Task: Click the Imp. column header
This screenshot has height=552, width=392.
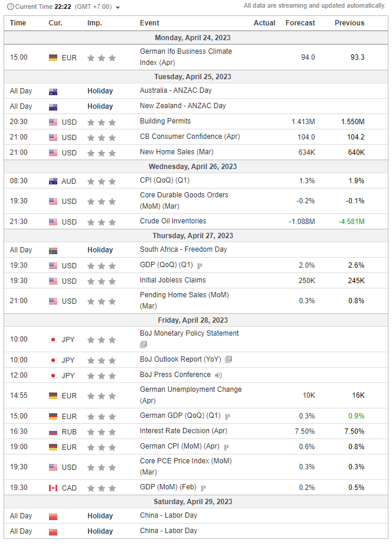Action: pos(94,23)
